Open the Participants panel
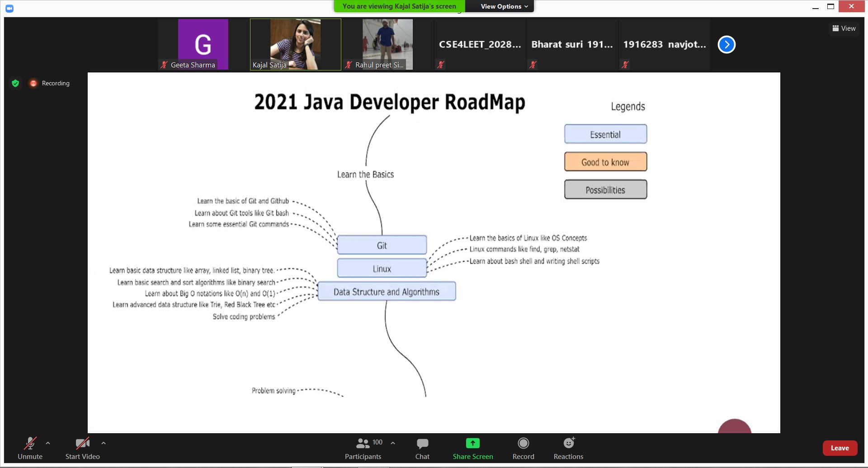The width and height of the screenshot is (868, 468). pyautogui.click(x=363, y=449)
